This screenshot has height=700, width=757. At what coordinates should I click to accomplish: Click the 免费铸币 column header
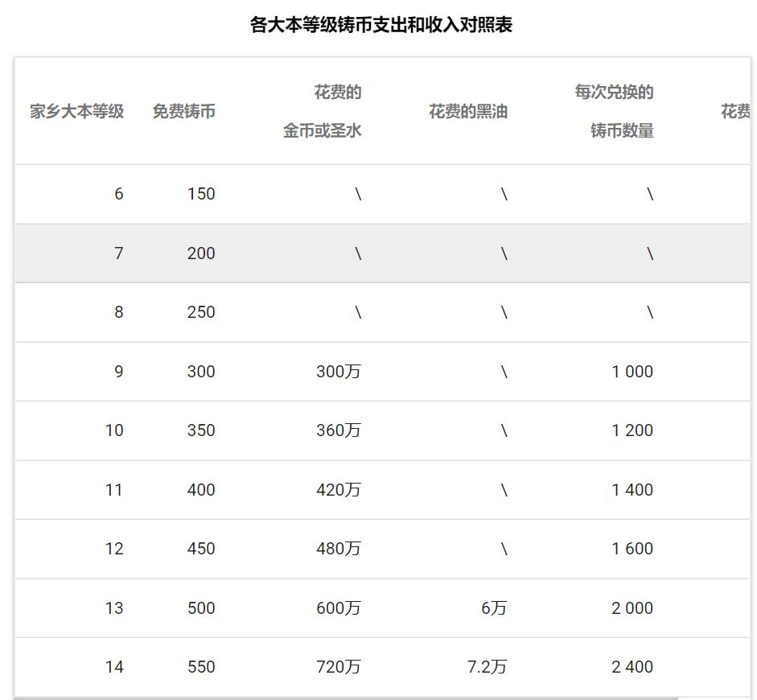183,111
